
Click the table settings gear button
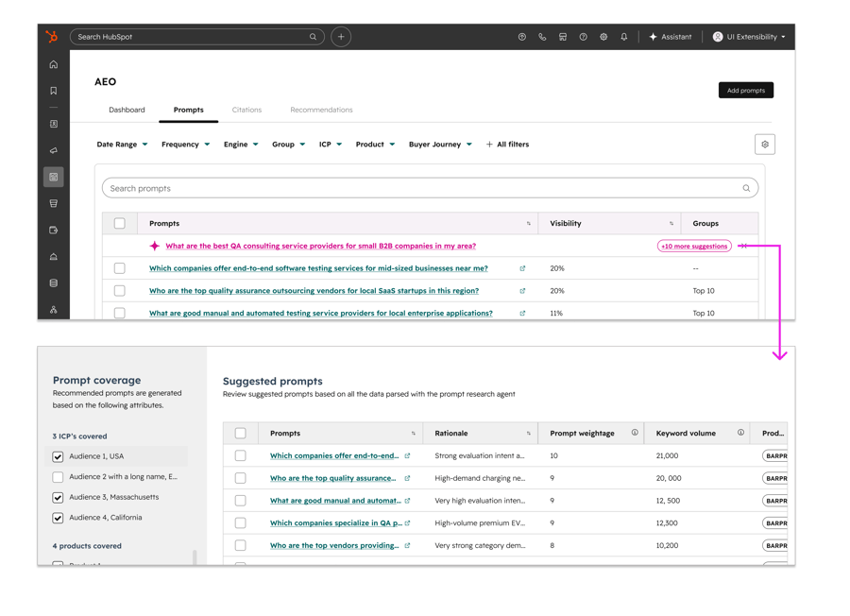coord(765,145)
